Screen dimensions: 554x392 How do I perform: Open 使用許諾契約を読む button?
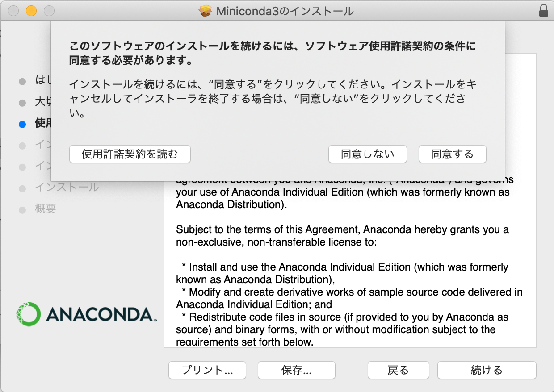pyautogui.click(x=130, y=154)
